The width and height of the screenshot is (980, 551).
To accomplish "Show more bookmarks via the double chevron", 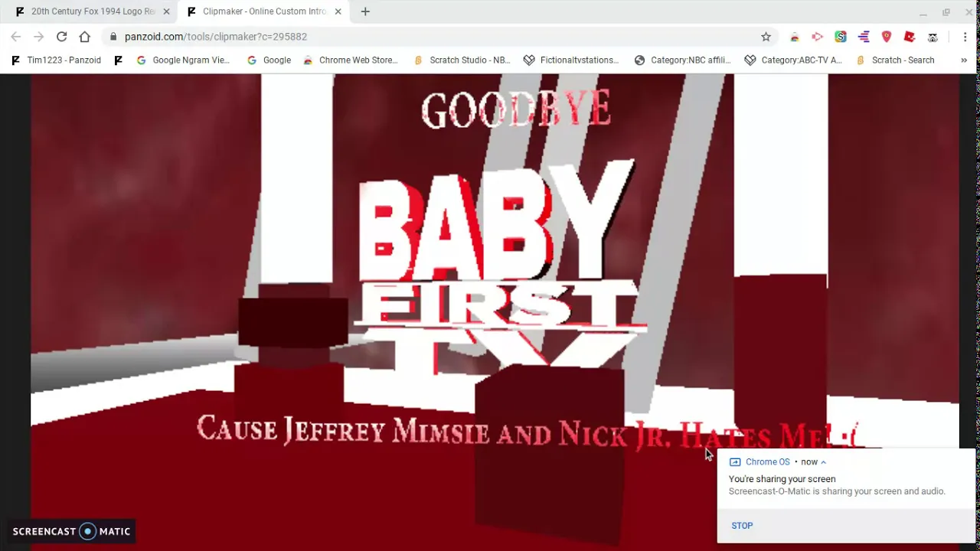I will click(x=964, y=60).
